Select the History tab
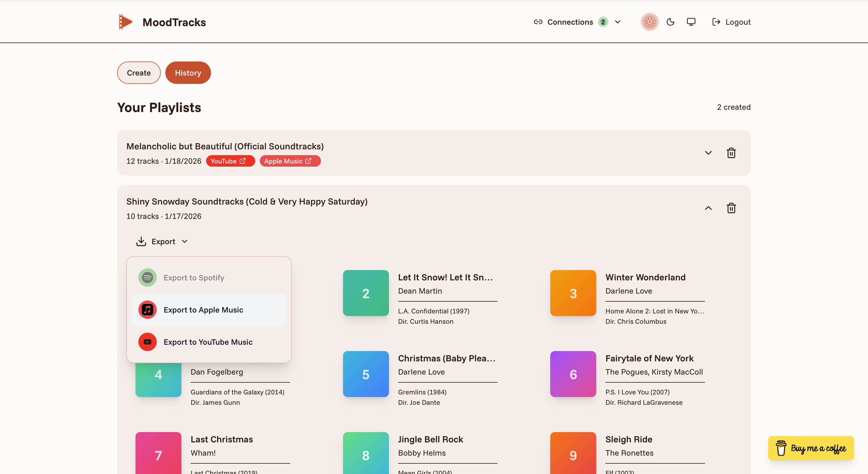This screenshot has height=474, width=868. click(188, 72)
